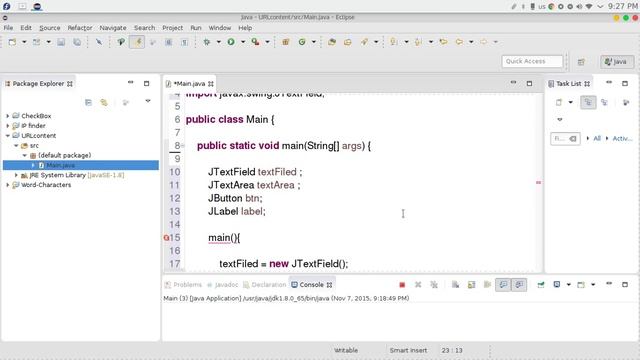Click Remove All Terminated Launches icon
The image size is (640, 360).
434,285
